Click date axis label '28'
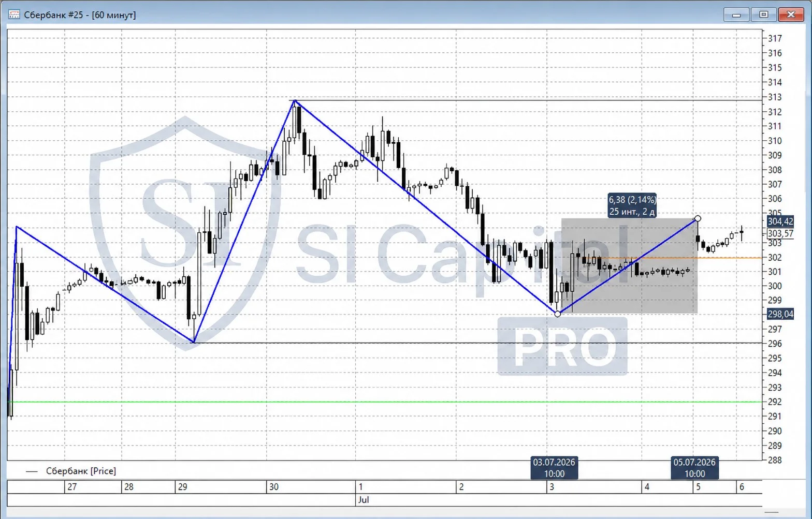The width and height of the screenshot is (812, 519). 129,487
